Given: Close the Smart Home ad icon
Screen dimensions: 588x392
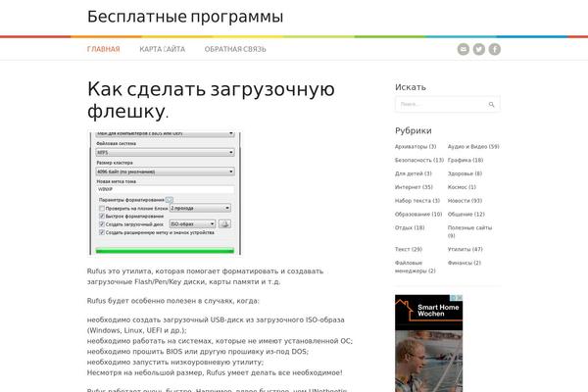Looking at the screenshot, I should pos(460,298).
